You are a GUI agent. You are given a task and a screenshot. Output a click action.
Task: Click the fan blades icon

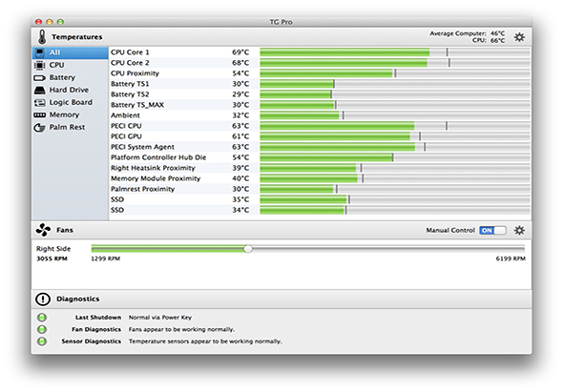pyautogui.click(x=43, y=230)
